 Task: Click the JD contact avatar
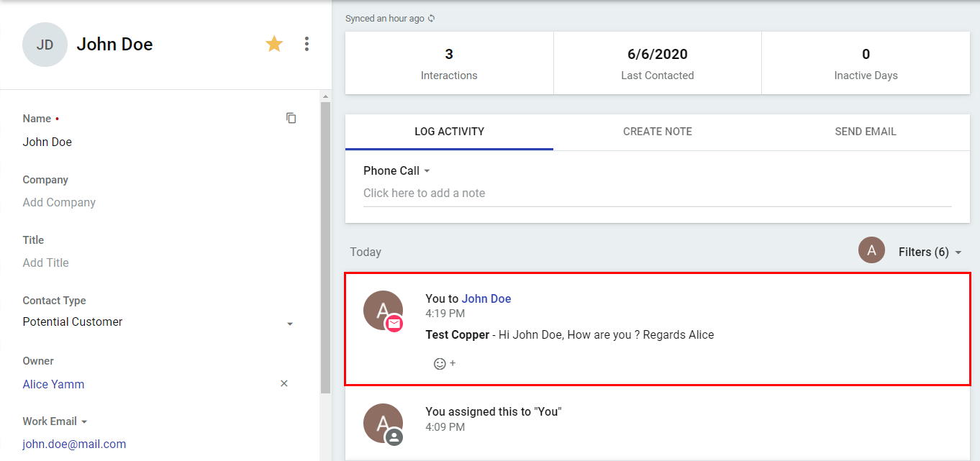pos(45,45)
